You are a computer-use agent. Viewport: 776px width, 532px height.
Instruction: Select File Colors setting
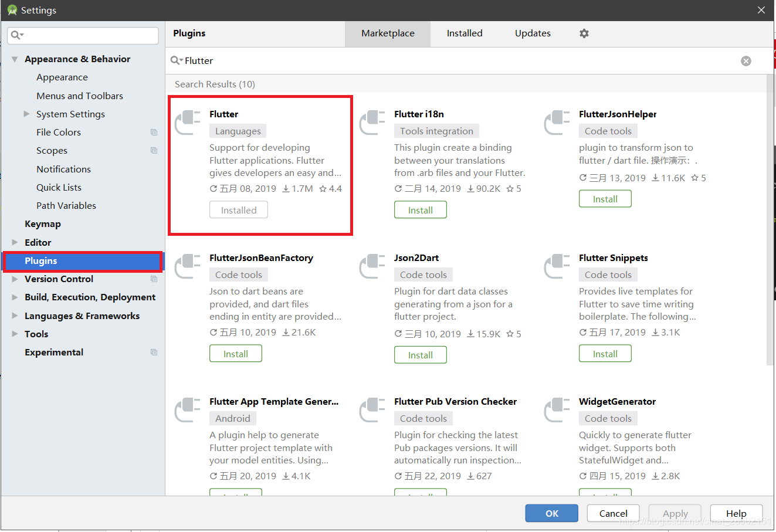pyautogui.click(x=59, y=133)
